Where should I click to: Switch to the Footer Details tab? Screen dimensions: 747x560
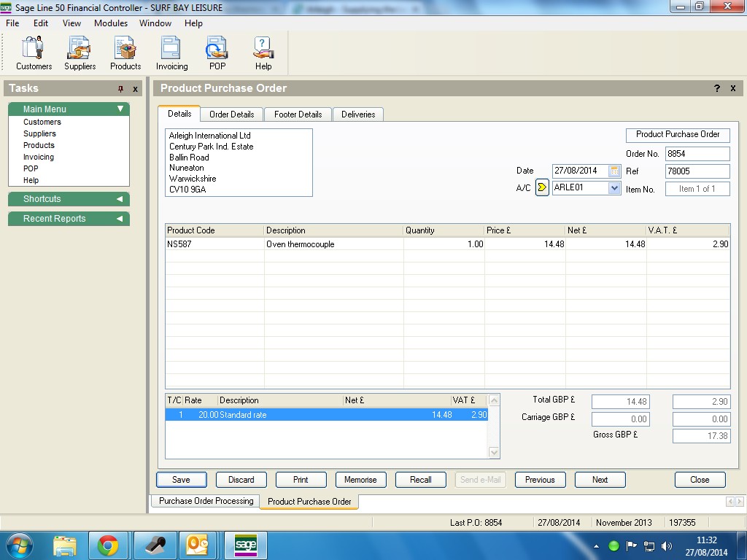click(x=298, y=114)
